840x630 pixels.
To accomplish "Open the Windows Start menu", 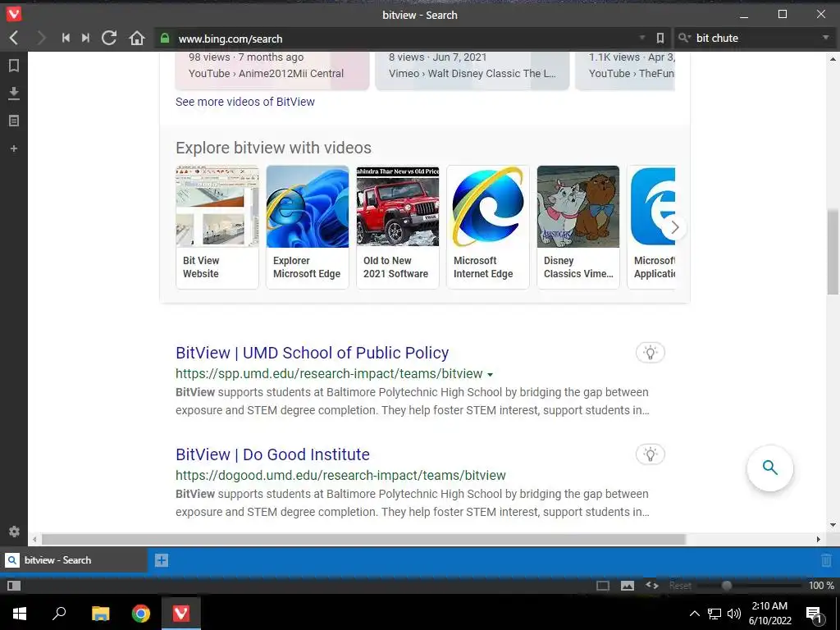I will pos(20,614).
